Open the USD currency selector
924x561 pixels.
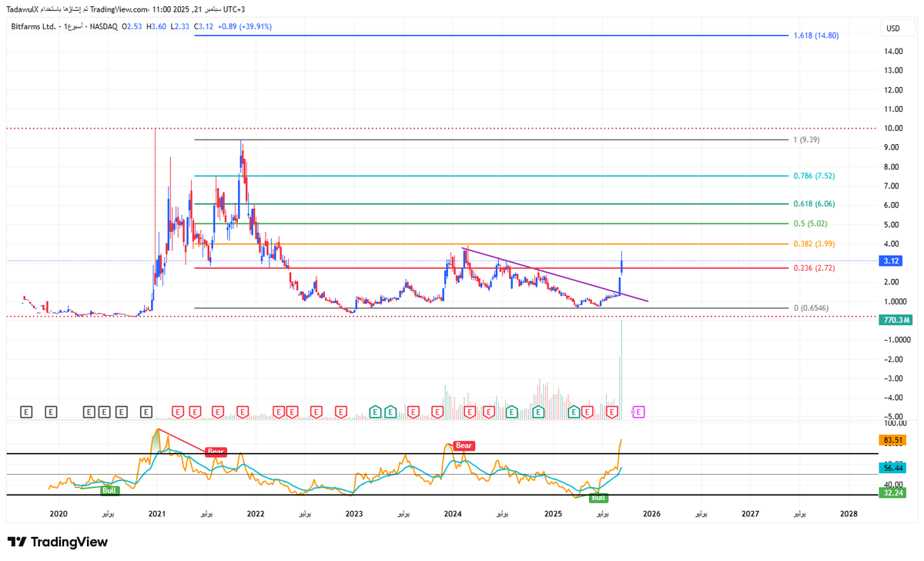pos(898,28)
